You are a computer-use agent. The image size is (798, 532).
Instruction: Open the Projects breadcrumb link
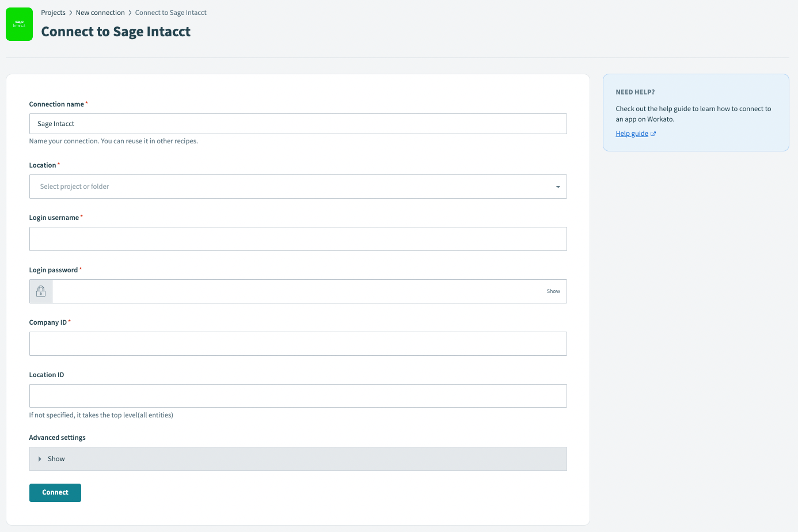(x=53, y=12)
